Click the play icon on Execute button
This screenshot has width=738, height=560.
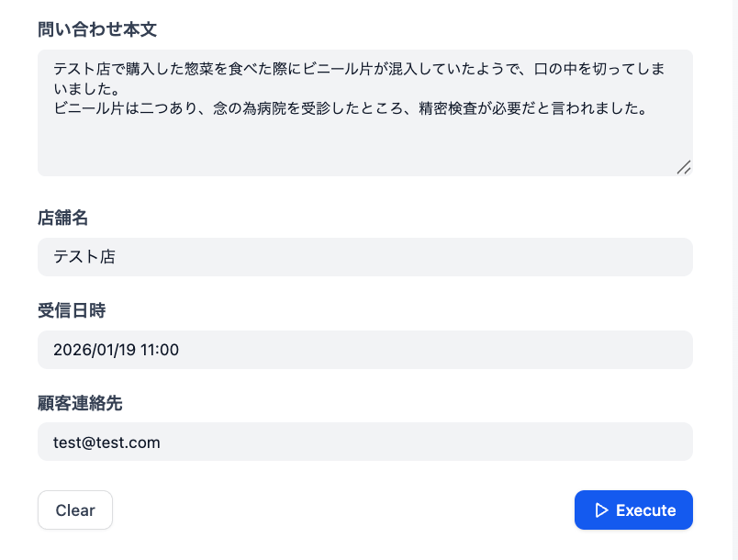point(601,510)
